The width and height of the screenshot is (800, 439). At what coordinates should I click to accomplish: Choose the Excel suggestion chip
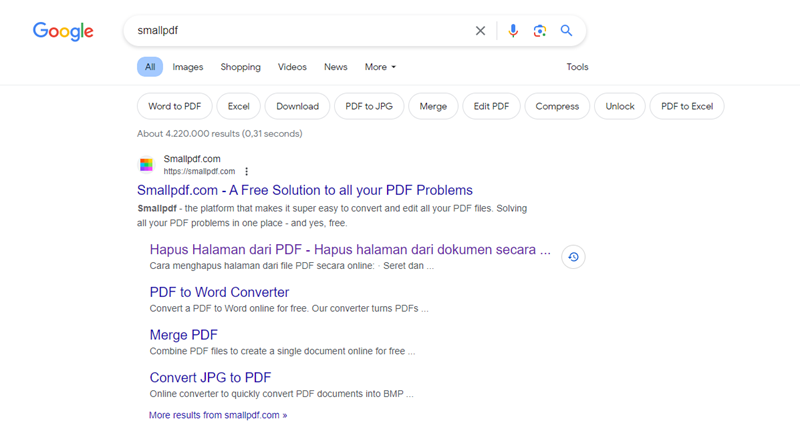coord(238,106)
